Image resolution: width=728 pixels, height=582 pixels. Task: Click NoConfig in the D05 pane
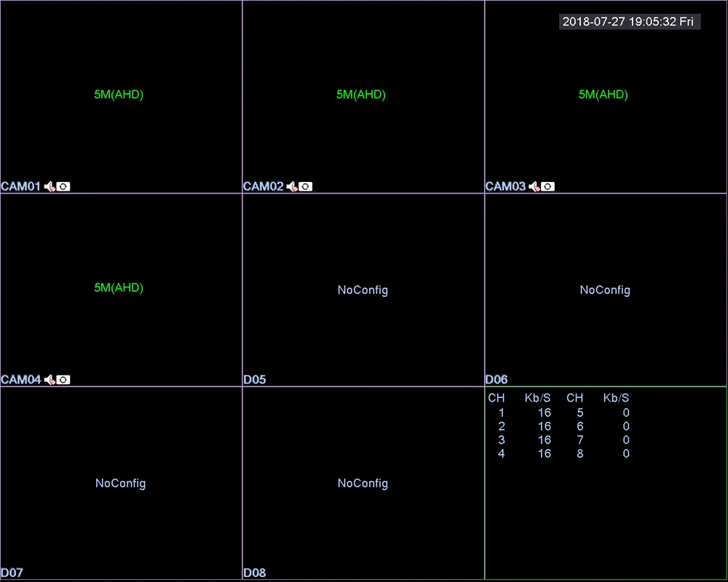(363, 290)
